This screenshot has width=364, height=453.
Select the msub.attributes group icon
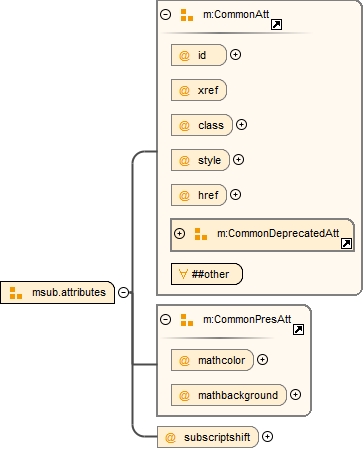(16, 293)
